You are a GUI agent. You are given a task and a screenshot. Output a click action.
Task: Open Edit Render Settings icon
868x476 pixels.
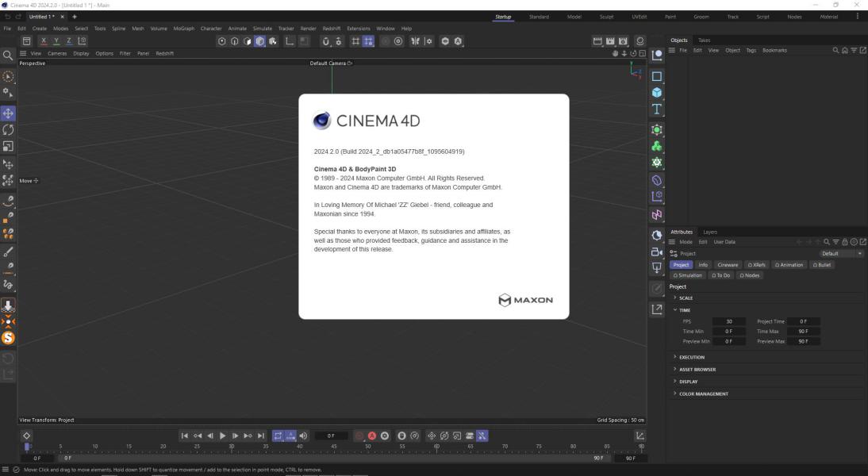(624, 41)
